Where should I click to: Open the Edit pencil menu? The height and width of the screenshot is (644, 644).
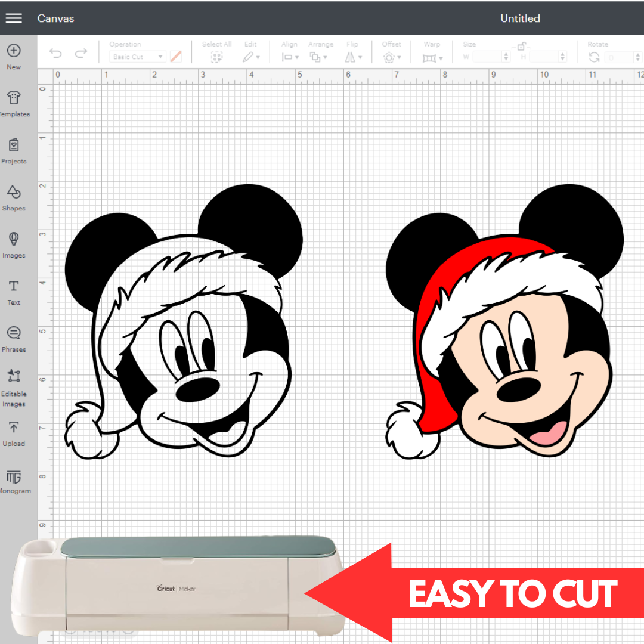click(x=251, y=57)
